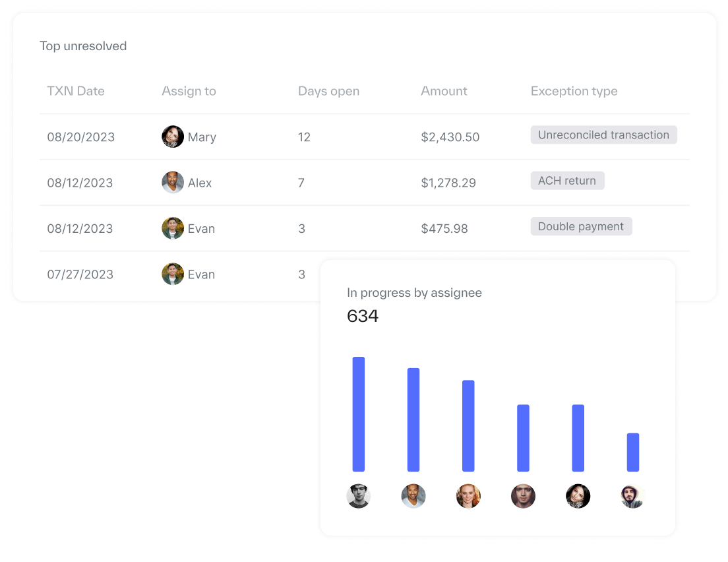The image size is (728, 562).
Task: Select Evan's avatar in the Double payment row
Action: point(173,228)
